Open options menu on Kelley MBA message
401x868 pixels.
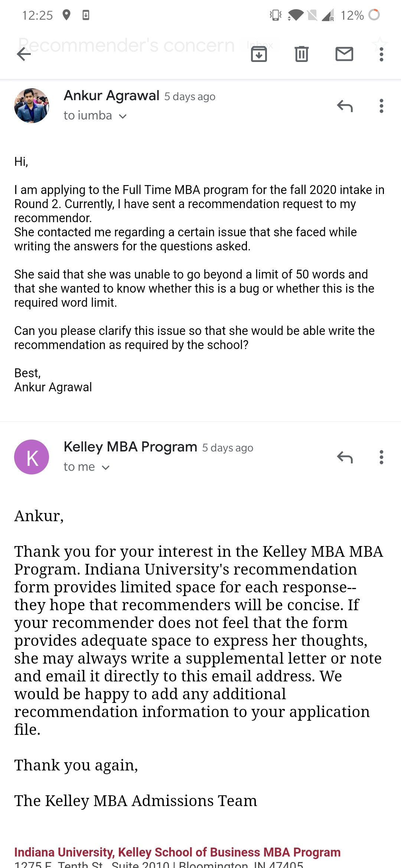click(381, 457)
